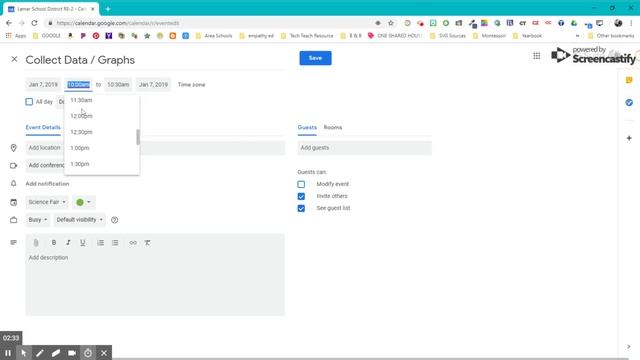Click the 10:00am start time field

coord(78,84)
